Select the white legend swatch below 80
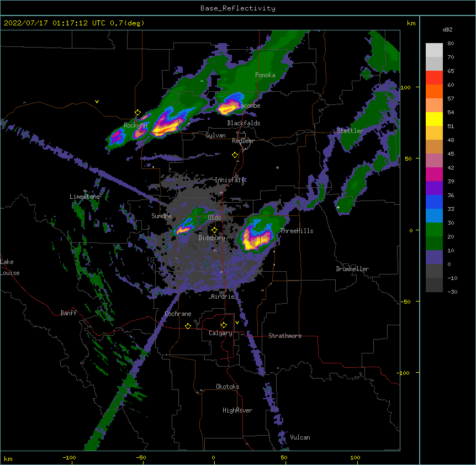 [434, 50]
